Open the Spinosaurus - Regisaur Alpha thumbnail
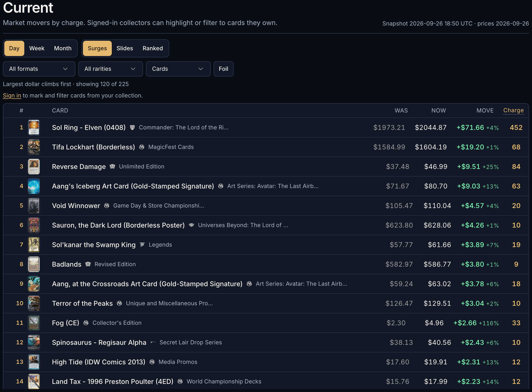 click(x=34, y=342)
